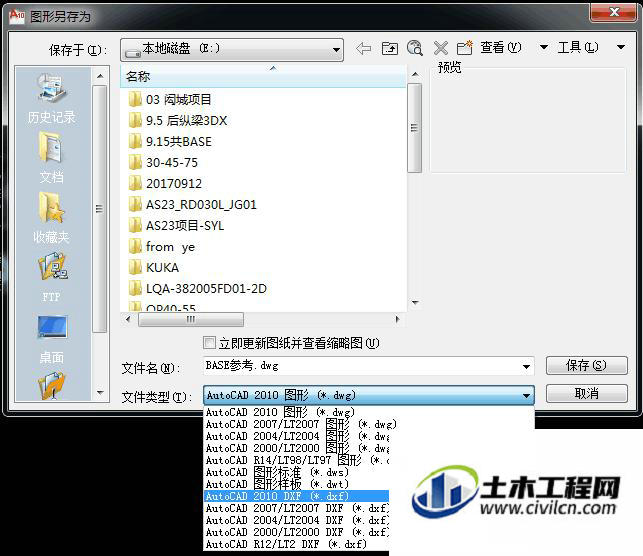This screenshot has width=643, height=556.
Task: Expand the 保存于 drive dropdown
Action: coord(336,50)
